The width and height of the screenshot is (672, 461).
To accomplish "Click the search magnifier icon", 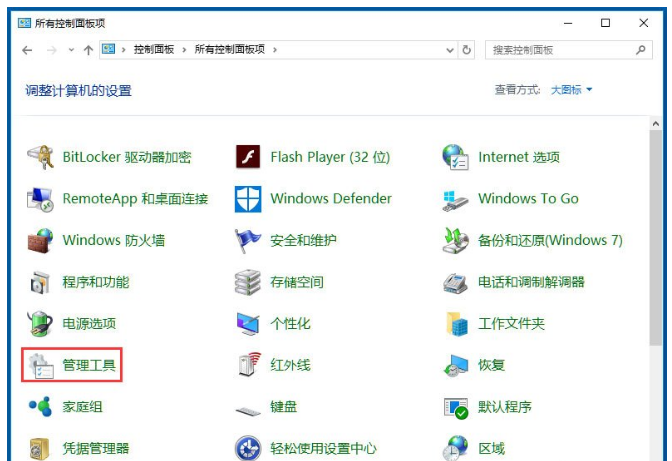I will [x=641, y=50].
